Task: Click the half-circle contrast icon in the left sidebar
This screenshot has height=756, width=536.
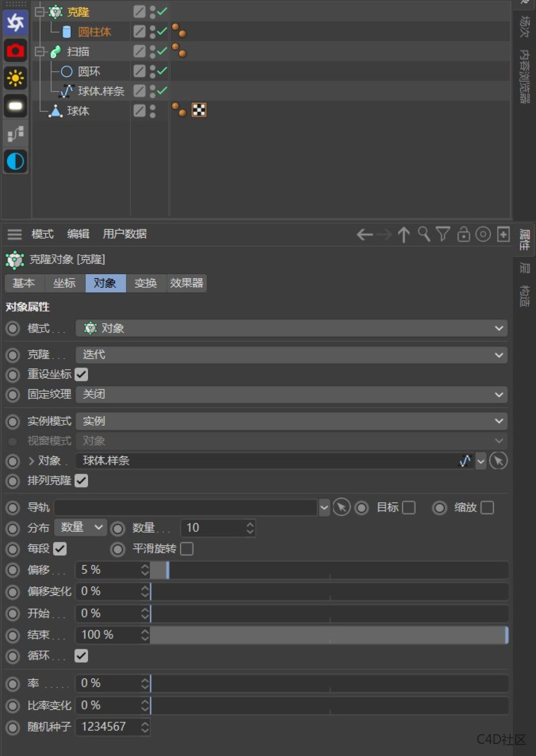Action: click(15, 161)
